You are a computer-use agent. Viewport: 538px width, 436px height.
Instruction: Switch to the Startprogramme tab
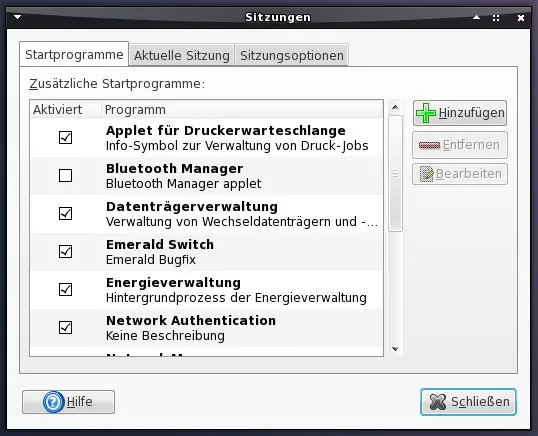pyautogui.click(x=74, y=55)
